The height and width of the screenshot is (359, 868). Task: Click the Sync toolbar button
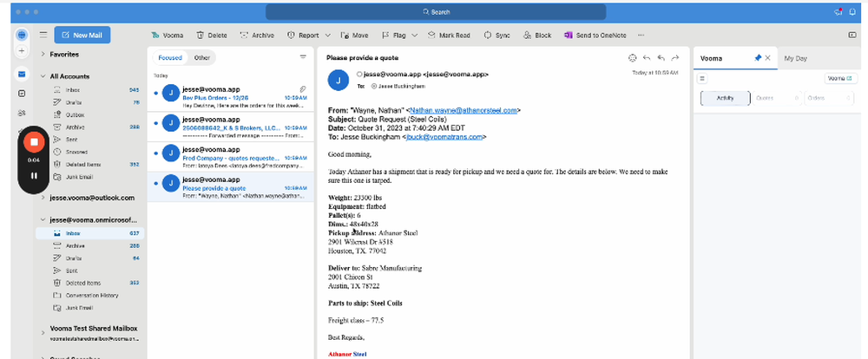[x=496, y=35]
